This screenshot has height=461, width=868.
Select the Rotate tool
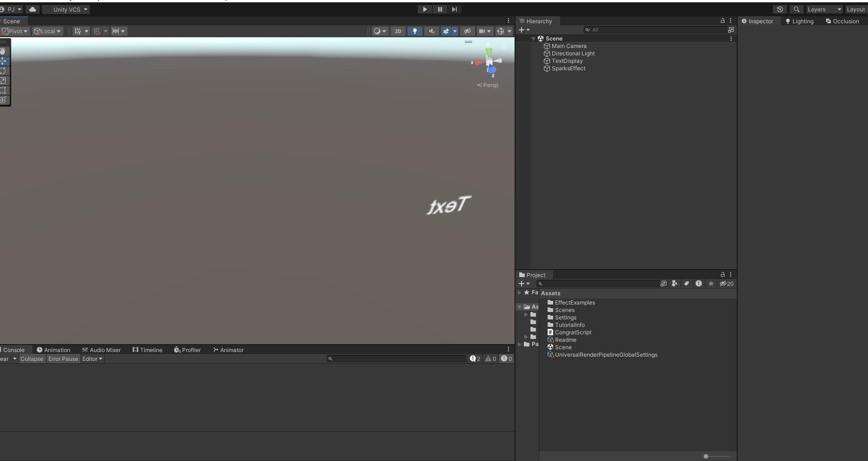coord(3,71)
